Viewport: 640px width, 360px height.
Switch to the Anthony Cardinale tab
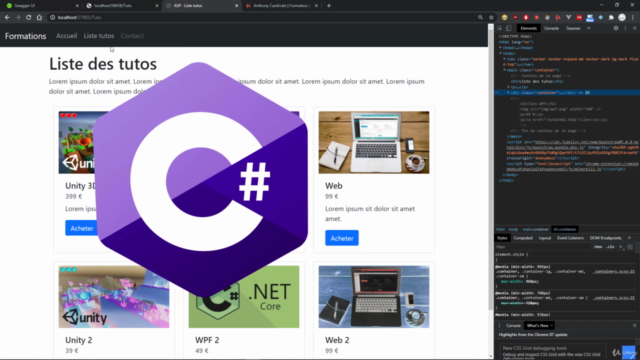tap(282, 6)
